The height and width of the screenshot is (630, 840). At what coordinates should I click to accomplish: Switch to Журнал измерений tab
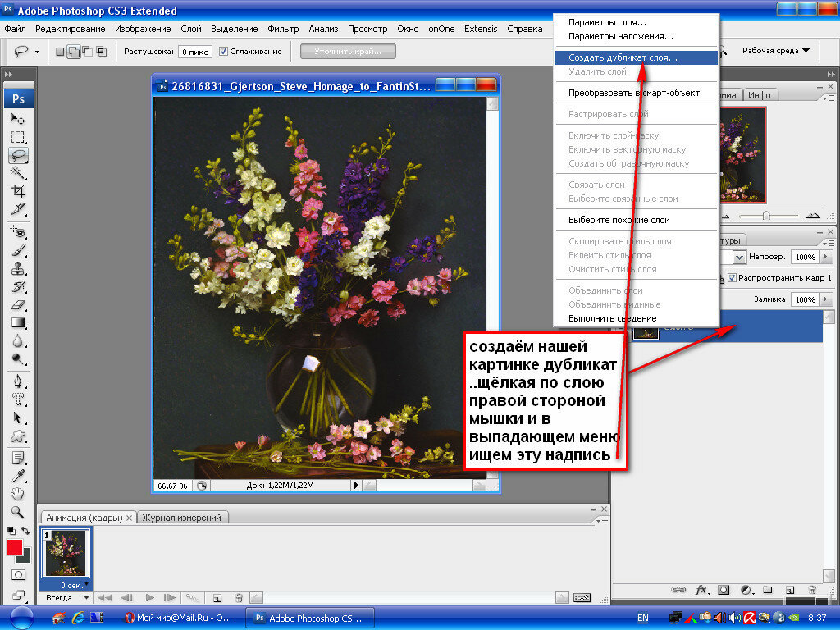pos(183,518)
